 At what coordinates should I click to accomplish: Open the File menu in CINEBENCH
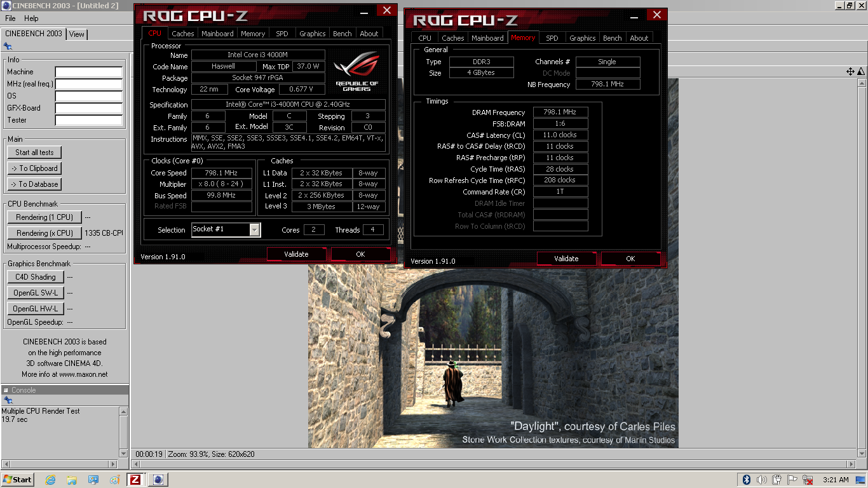click(10, 18)
